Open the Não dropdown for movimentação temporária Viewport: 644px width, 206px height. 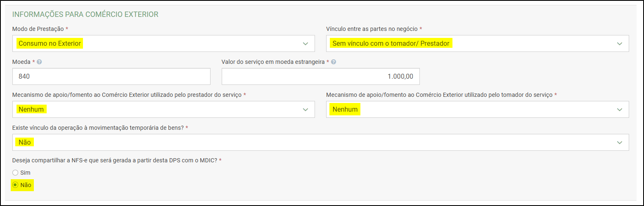click(x=321, y=142)
